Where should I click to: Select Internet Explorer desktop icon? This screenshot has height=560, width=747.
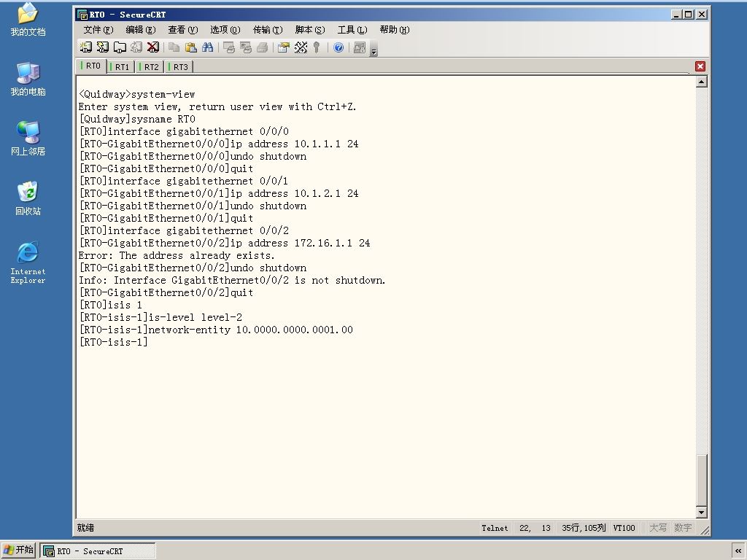pyautogui.click(x=28, y=262)
